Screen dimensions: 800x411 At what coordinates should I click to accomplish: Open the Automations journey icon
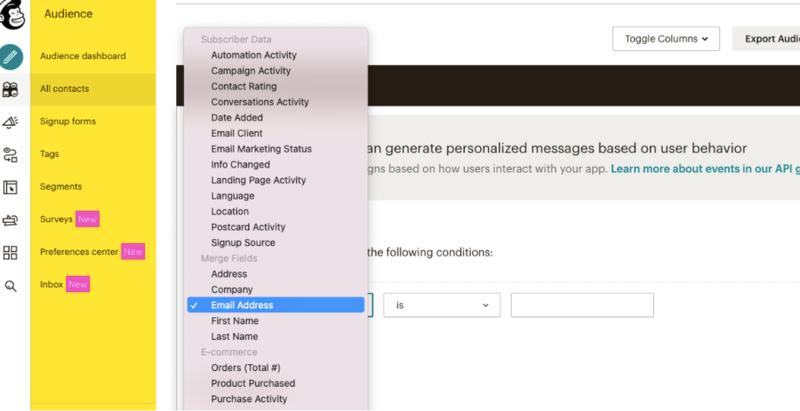[10, 155]
